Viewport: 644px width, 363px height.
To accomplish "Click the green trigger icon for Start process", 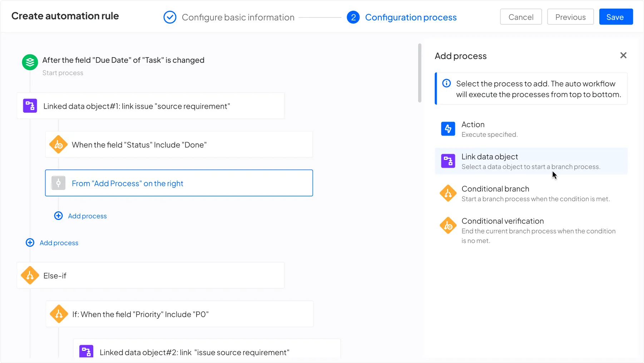I will click(x=30, y=62).
